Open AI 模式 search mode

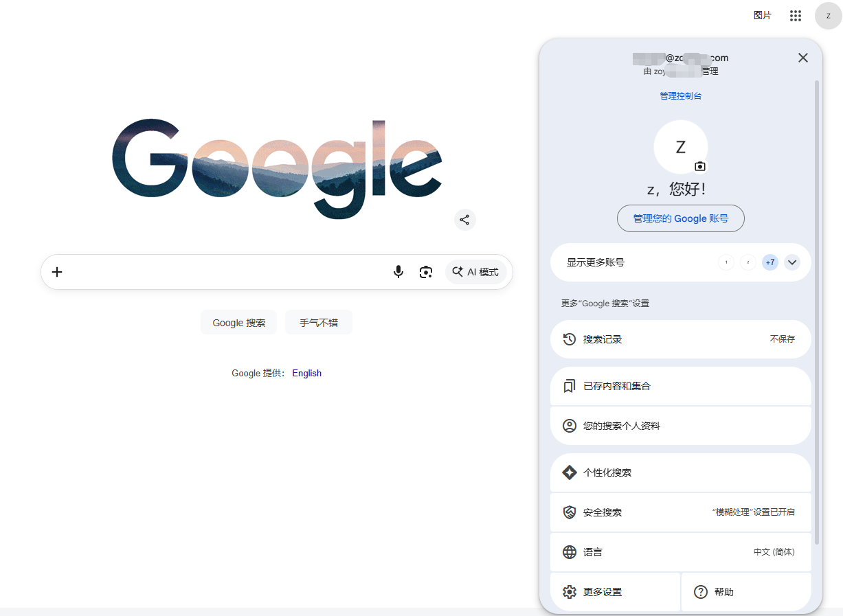pyautogui.click(x=476, y=272)
